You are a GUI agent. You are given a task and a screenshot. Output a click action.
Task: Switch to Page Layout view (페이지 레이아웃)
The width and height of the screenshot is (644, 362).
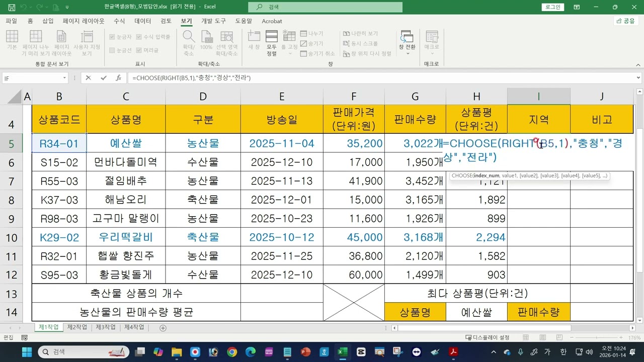[x=61, y=43]
